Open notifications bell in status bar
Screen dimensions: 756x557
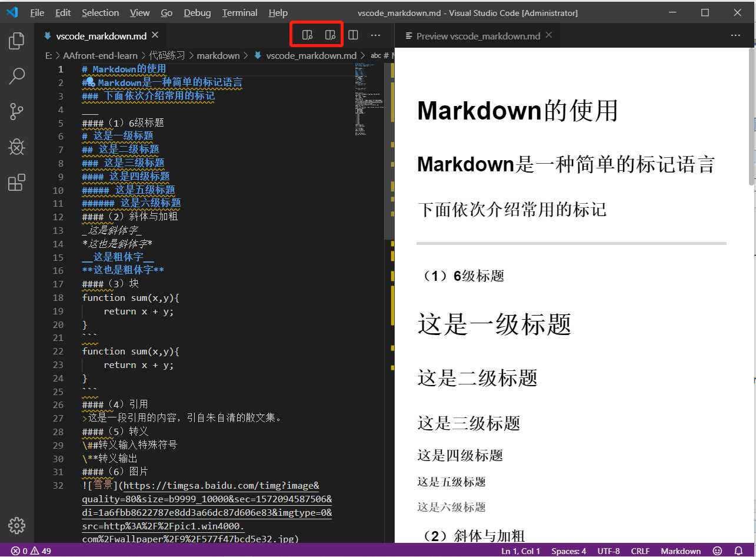(739, 551)
